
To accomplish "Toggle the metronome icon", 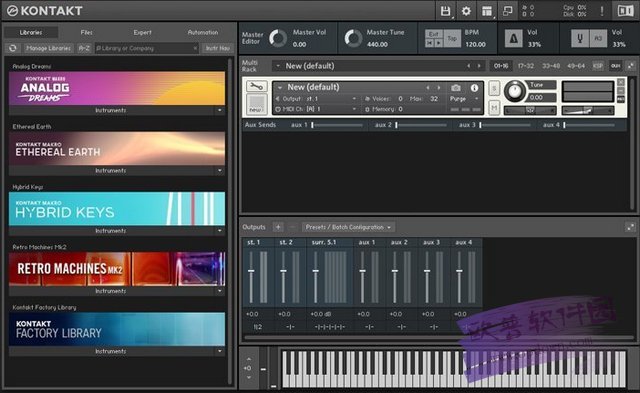I will 513,39.
